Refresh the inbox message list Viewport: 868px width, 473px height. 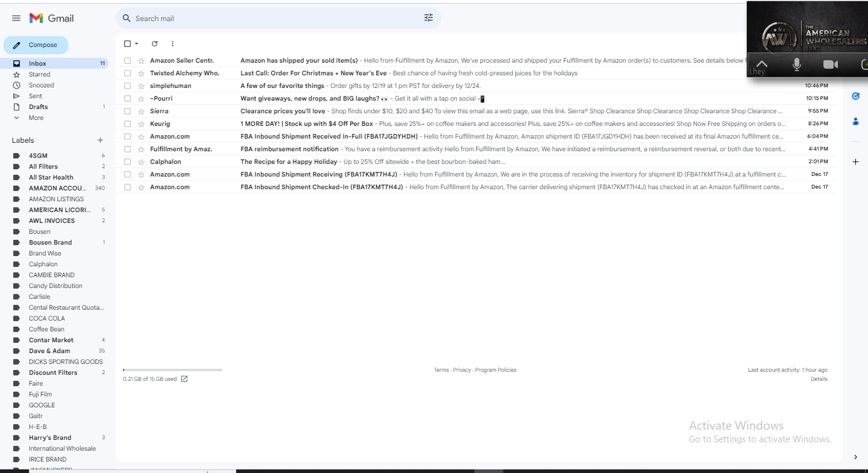pos(154,43)
